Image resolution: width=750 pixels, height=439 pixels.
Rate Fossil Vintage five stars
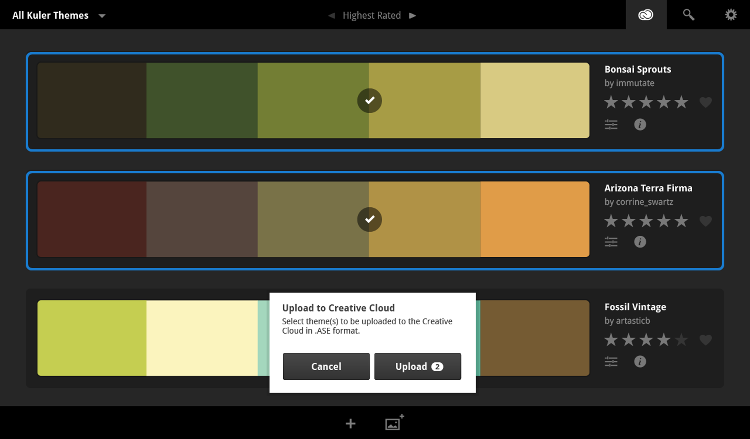[x=682, y=340]
